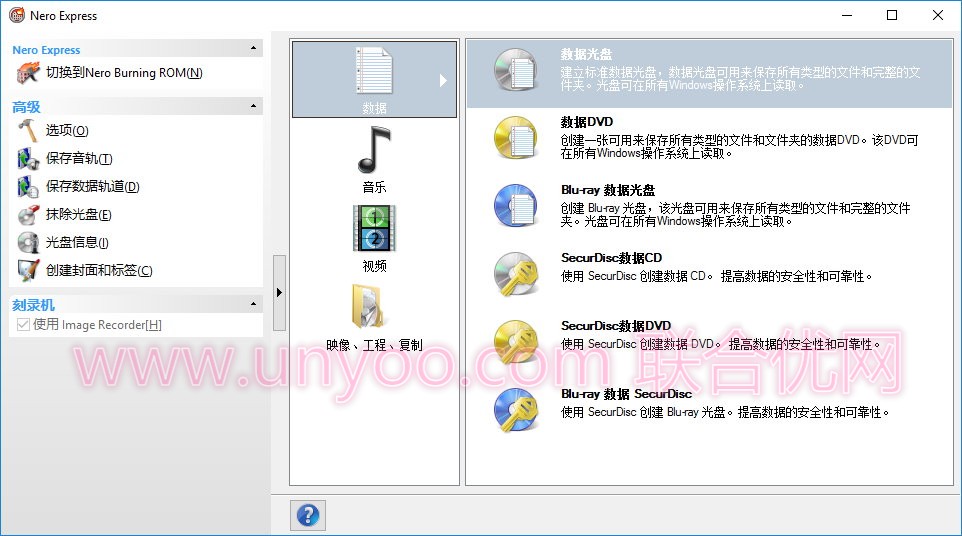Select the Blu-ray 数据光盘 title
The image size is (962, 536).
click(608, 190)
